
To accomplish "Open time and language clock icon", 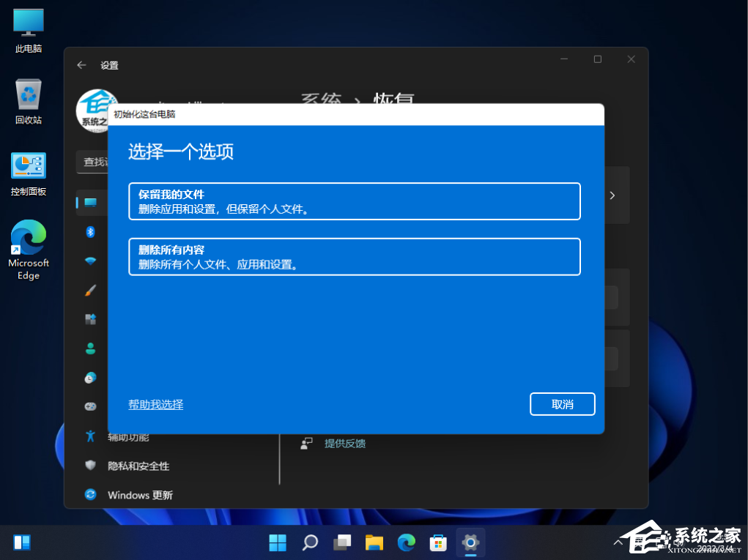I will coord(90,378).
